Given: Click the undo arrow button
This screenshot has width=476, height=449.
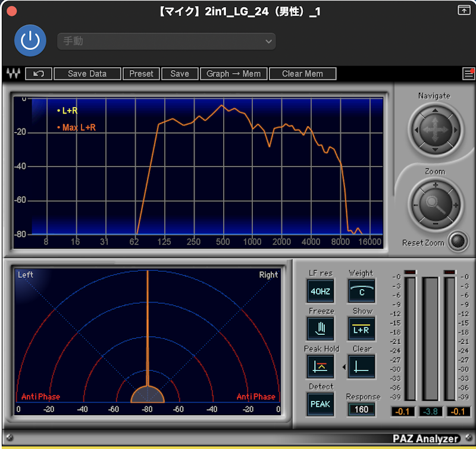Looking at the screenshot, I should [x=39, y=74].
